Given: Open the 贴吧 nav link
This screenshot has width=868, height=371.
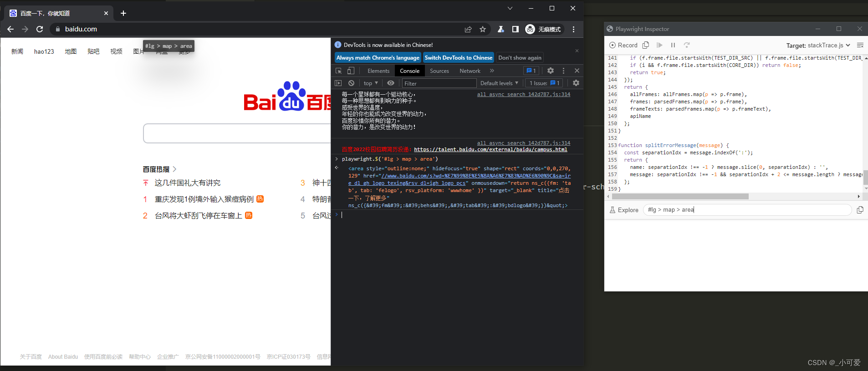Looking at the screenshot, I should click(x=93, y=51).
